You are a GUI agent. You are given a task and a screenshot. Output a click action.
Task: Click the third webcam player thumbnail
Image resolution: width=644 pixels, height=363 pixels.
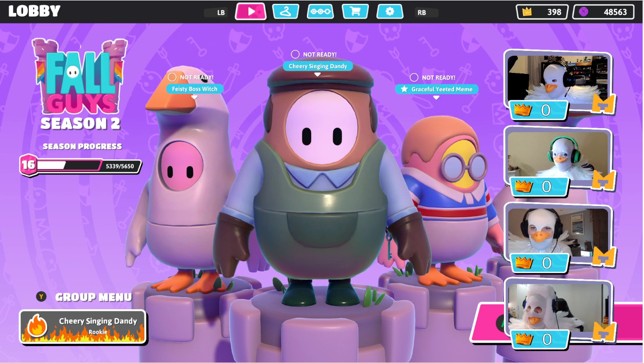pyautogui.click(x=557, y=231)
